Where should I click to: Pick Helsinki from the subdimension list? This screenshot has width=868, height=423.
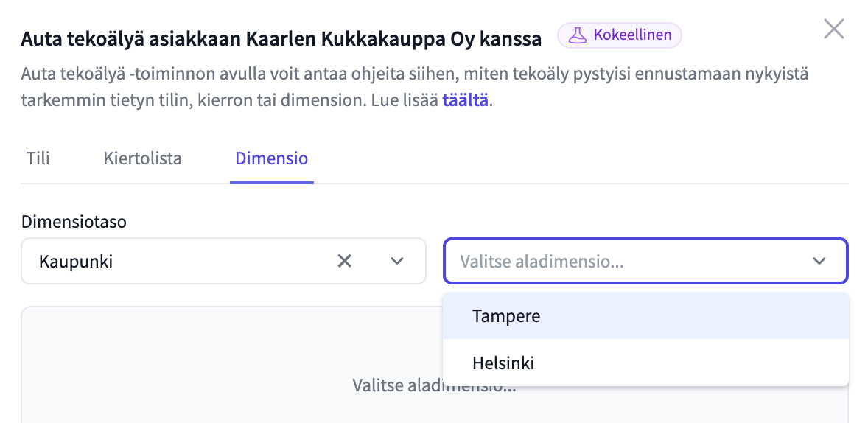pyautogui.click(x=503, y=363)
